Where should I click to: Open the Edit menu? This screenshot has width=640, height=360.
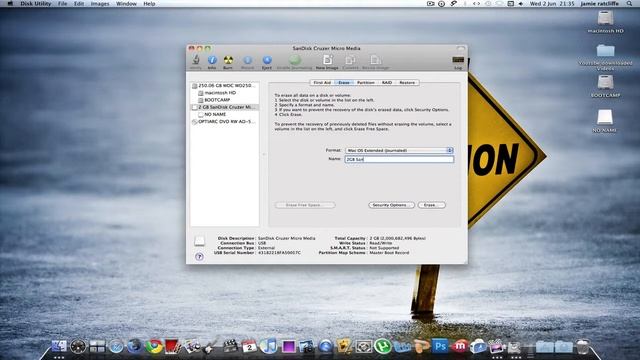79,4
